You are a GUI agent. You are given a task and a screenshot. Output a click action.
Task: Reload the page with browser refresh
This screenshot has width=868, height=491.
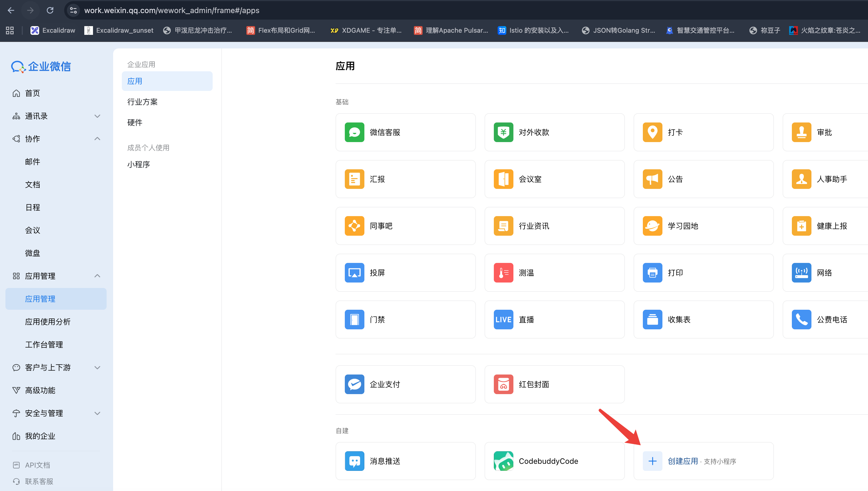click(50, 10)
